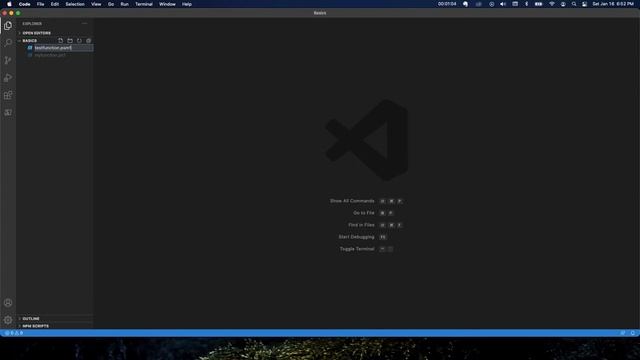Screen dimensions: 640x360
Task: Open the Code application menu
Action: 24,4
